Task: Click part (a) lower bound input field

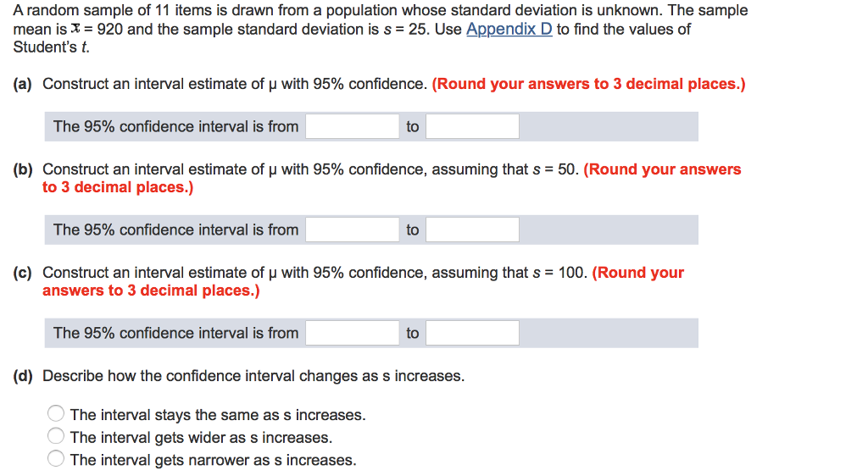Action: [x=352, y=126]
